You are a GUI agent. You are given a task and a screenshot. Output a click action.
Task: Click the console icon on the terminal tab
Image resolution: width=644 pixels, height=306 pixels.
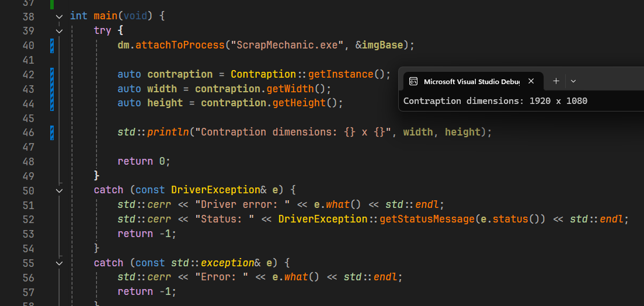click(x=413, y=82)
